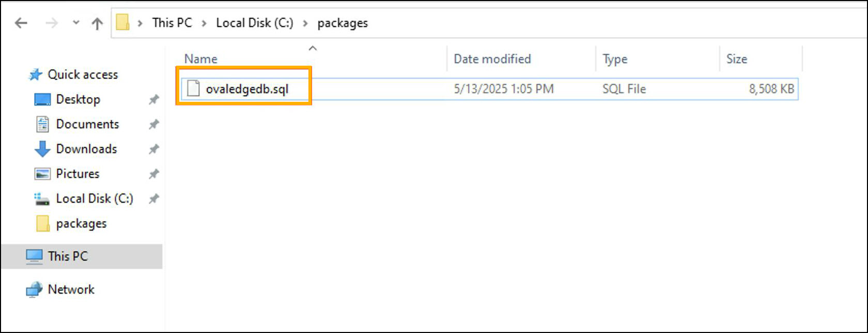The width and height of the screenshot is (868, 333).
Task: Go up one folder level
Action: coord(97,23)
